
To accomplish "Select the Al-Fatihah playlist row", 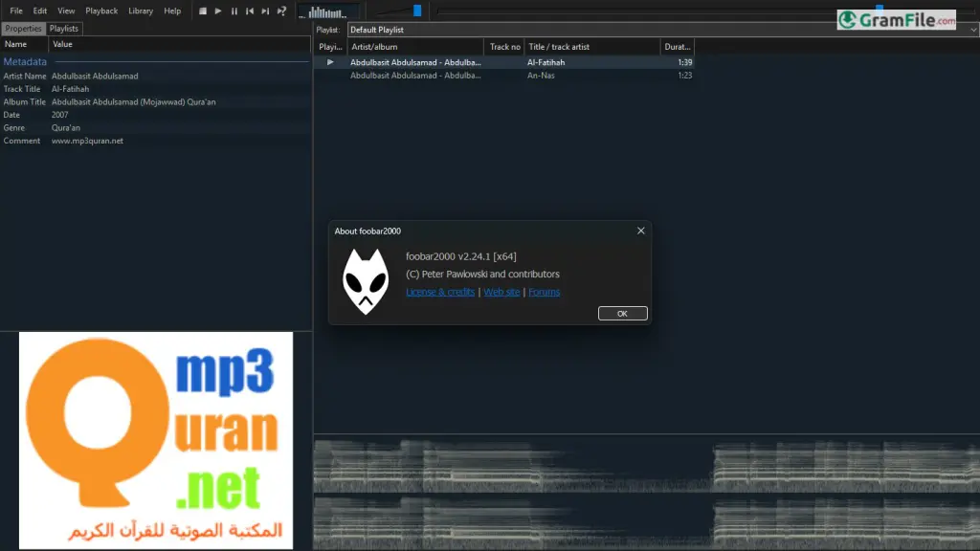I will click(504, 62).
